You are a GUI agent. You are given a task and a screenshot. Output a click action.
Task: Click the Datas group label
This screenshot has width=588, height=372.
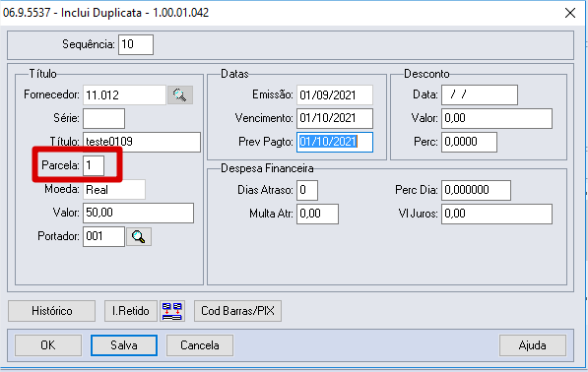(x=234, y=74)
